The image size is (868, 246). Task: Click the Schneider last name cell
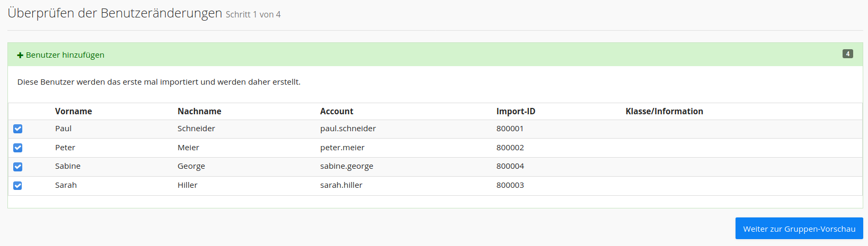(196, 129)
